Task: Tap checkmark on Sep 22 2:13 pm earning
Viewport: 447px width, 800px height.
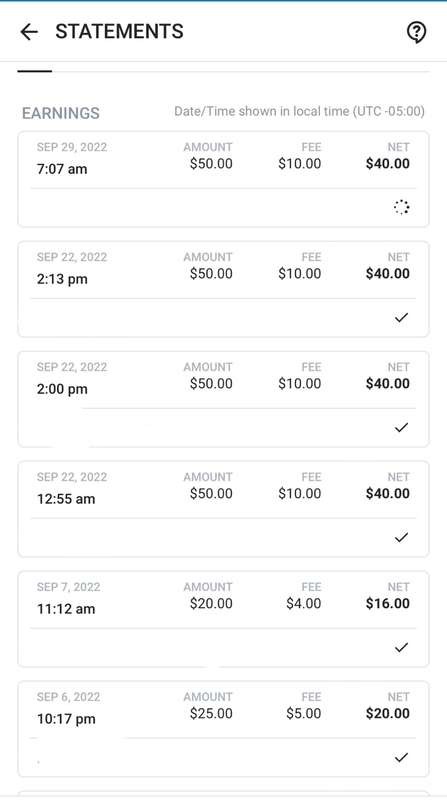Action: click(x=402, y=317)
